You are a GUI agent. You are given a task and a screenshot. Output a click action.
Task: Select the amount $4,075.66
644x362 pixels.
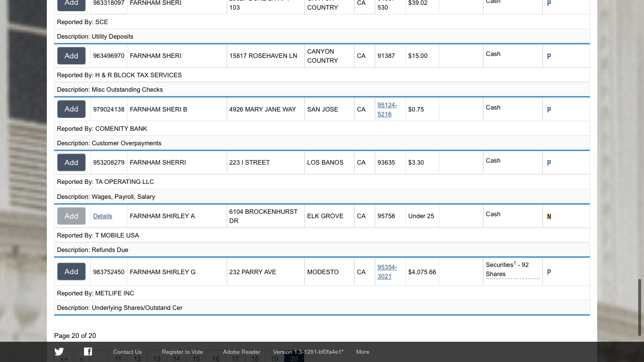(422, 272)
